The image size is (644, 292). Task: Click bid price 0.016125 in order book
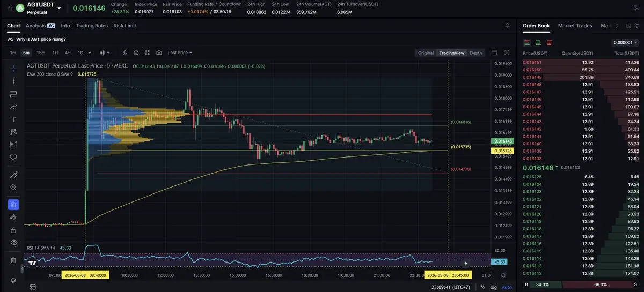532,176
